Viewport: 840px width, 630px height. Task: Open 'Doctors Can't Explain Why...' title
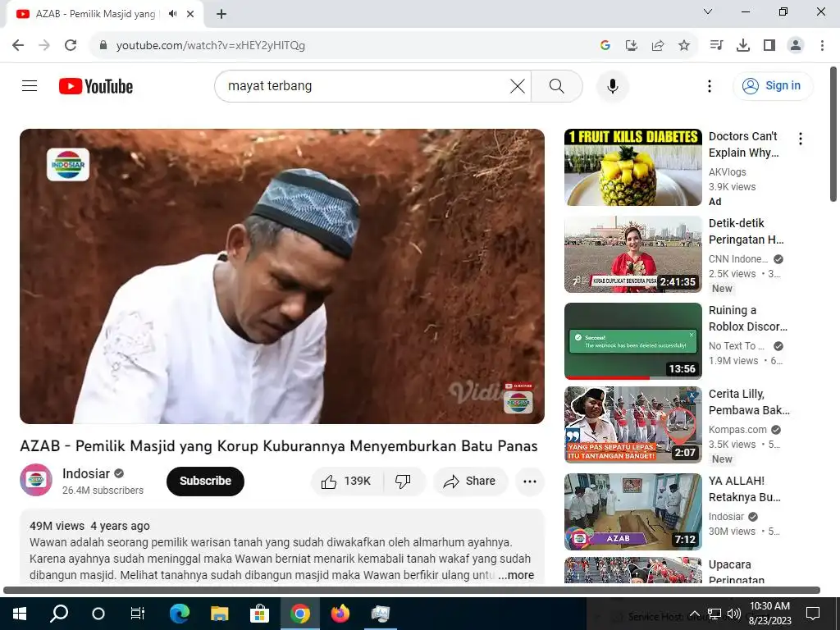tap(743, 144)
